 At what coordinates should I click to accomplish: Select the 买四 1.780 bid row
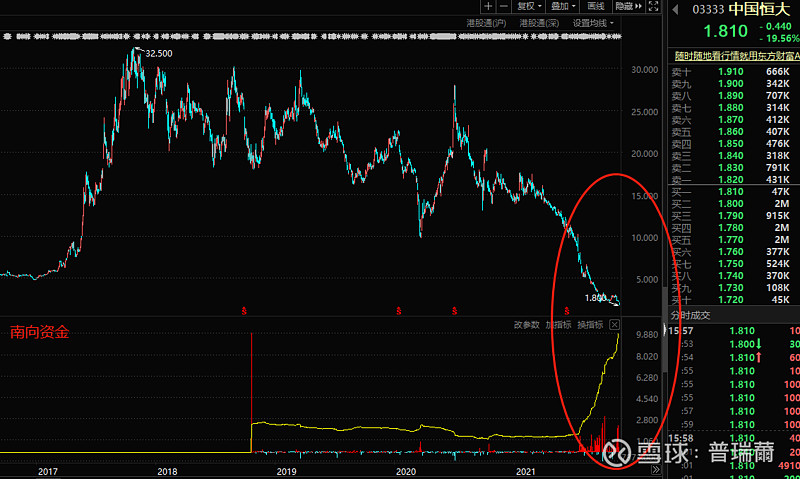tap(734, 228)
